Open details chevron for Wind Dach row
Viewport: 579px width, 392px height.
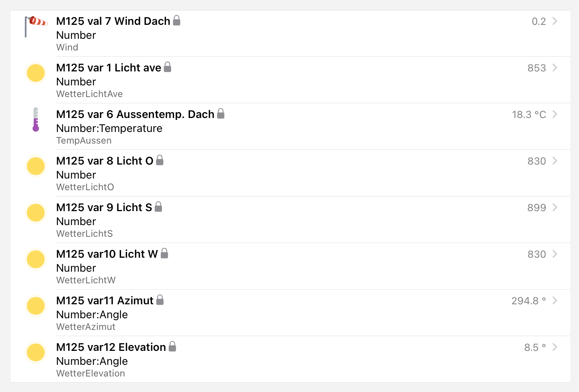(x=555, y=21)
